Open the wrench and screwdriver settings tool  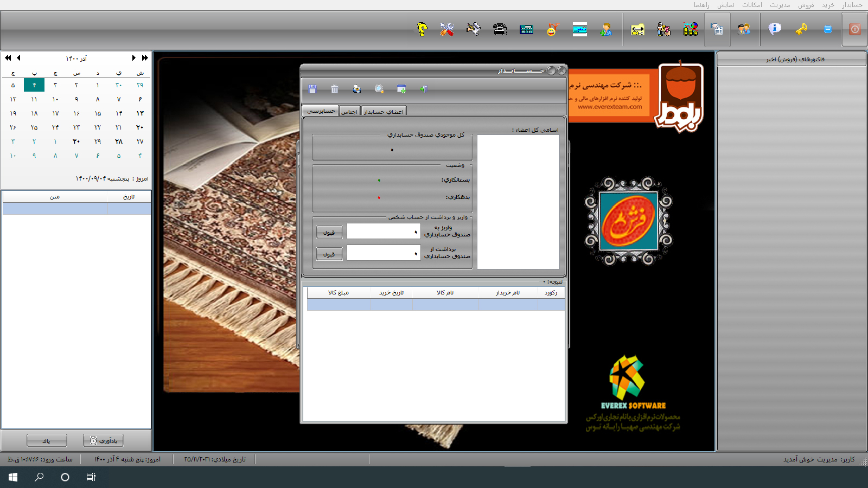[x=447, y=29]
